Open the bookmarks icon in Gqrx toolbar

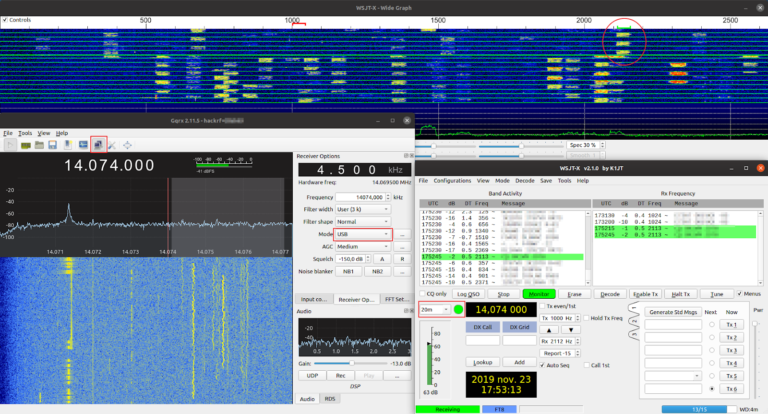[x=68, y=145]
